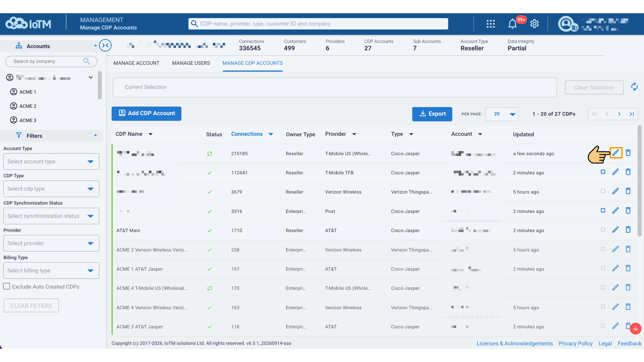Switch to Manage Users tab
The width and height of the screenshot is (644, 362).
191,63
